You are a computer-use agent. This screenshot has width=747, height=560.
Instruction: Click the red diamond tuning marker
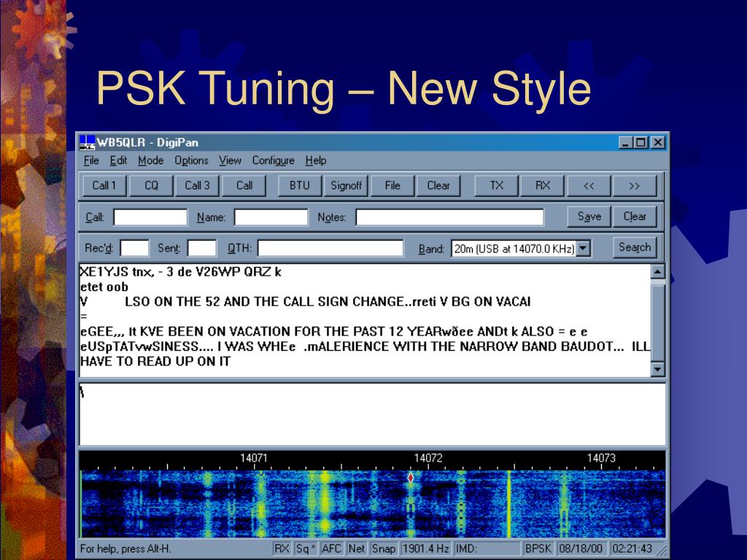click(411, 477)
